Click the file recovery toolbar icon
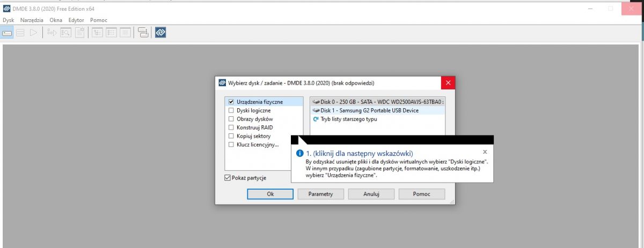Screen dimensions: 644x248 (x=52, y=33)
